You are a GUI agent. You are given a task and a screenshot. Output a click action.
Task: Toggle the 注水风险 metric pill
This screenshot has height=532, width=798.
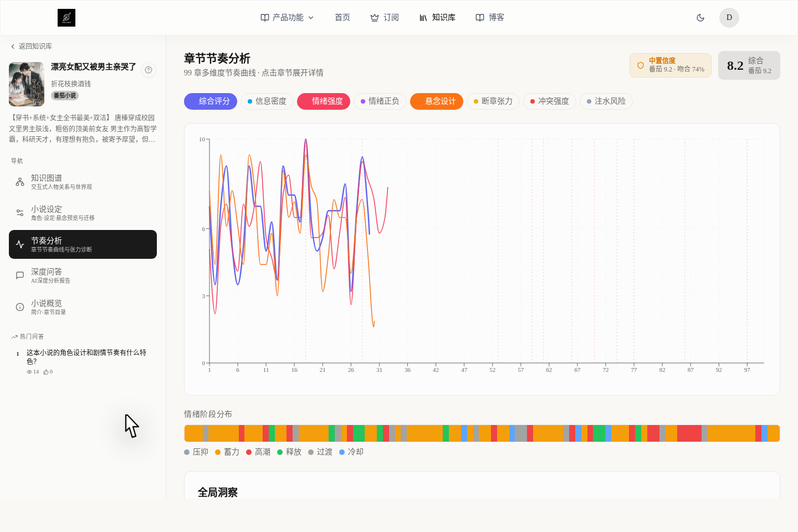606,101
